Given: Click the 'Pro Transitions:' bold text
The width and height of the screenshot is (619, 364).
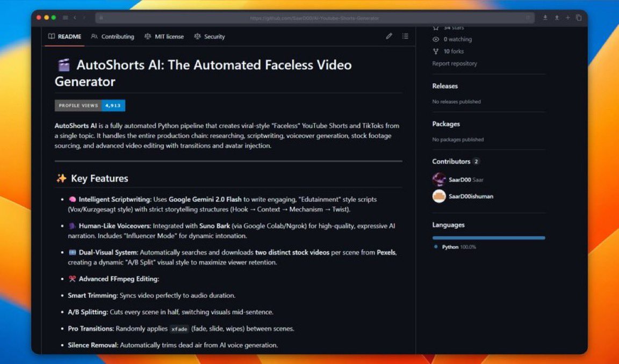Looking at the screenshot, I should coord(91,329).
